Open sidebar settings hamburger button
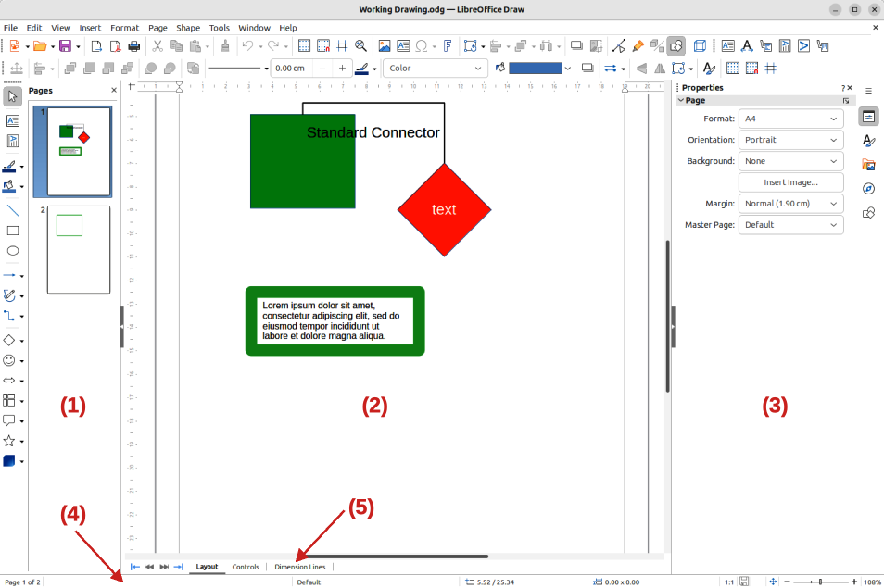 point(869,91)
